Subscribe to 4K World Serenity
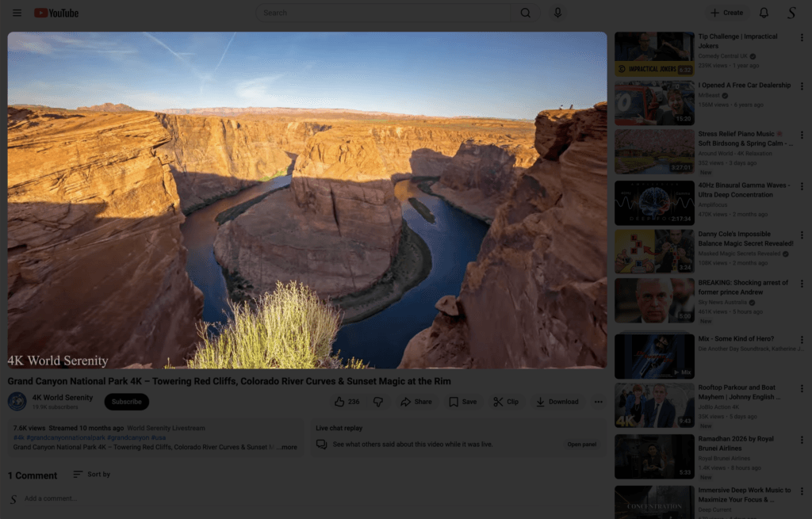812x519 pixels. (126, 402)
